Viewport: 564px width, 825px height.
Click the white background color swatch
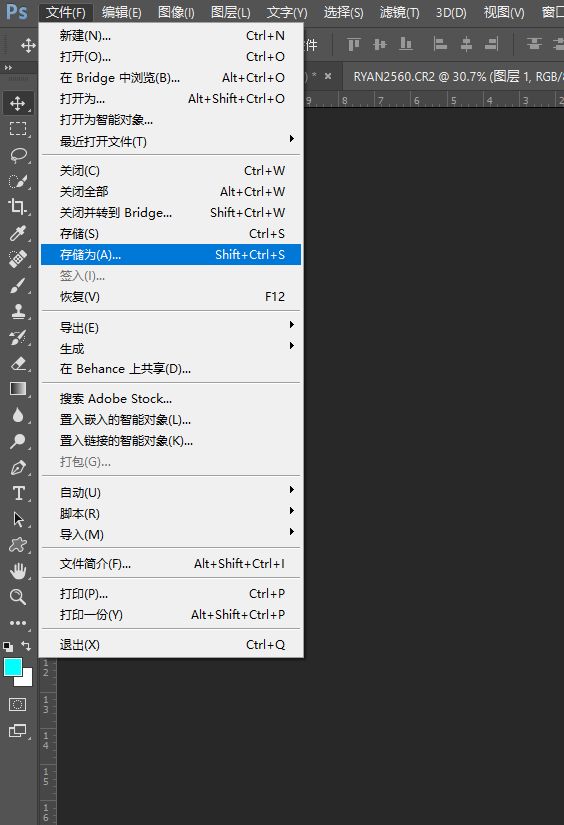(26, 679)
